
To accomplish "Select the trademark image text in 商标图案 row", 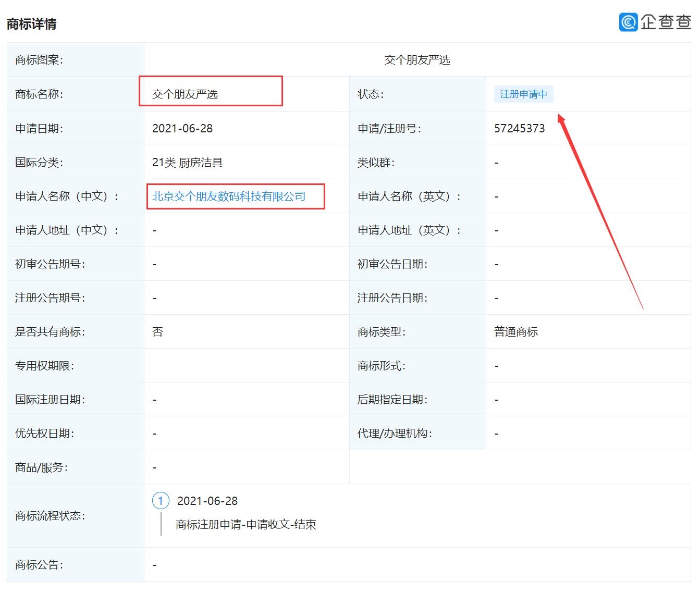I will click(x=417, y=60).
